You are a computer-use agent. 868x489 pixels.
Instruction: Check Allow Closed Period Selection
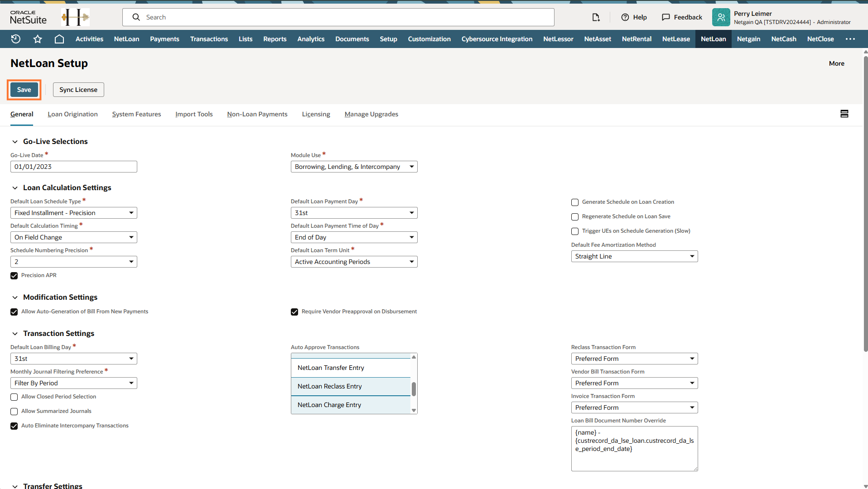(14, 397)
